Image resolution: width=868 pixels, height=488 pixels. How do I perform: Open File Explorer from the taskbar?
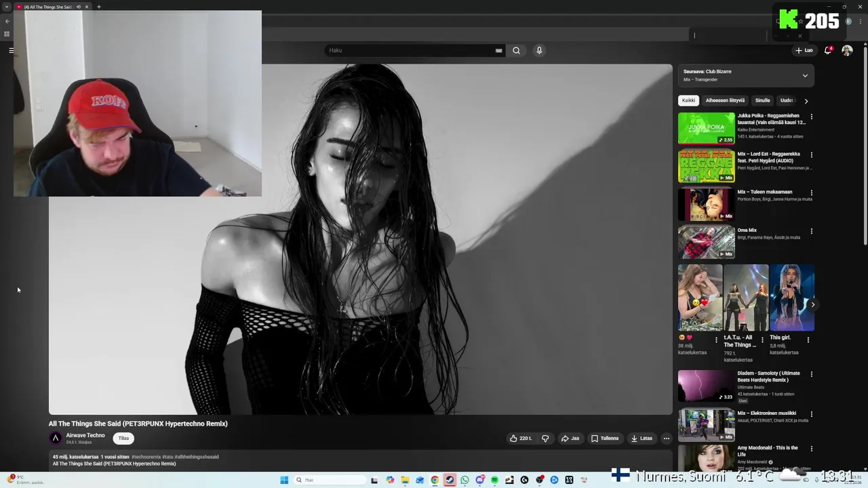[405, 480]
